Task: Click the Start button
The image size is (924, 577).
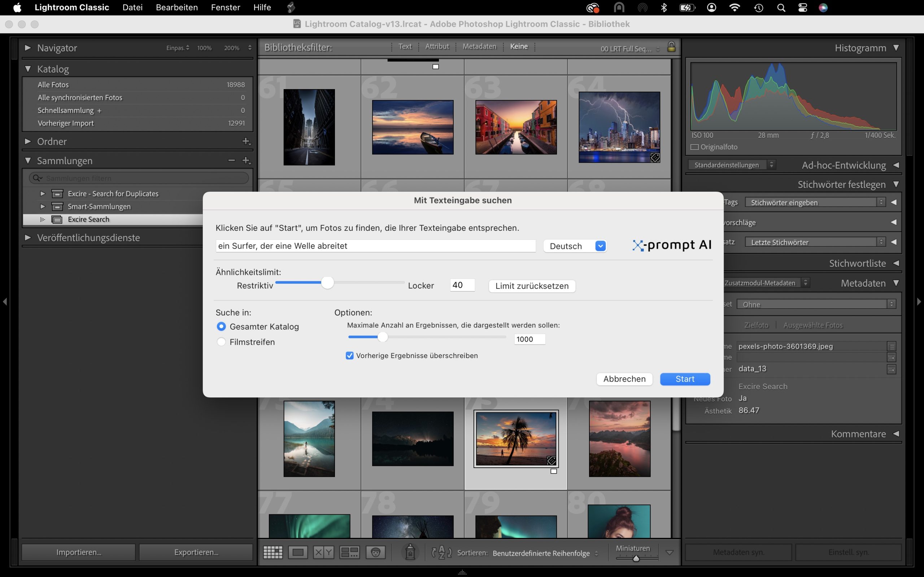Action: tap(685, 379)
